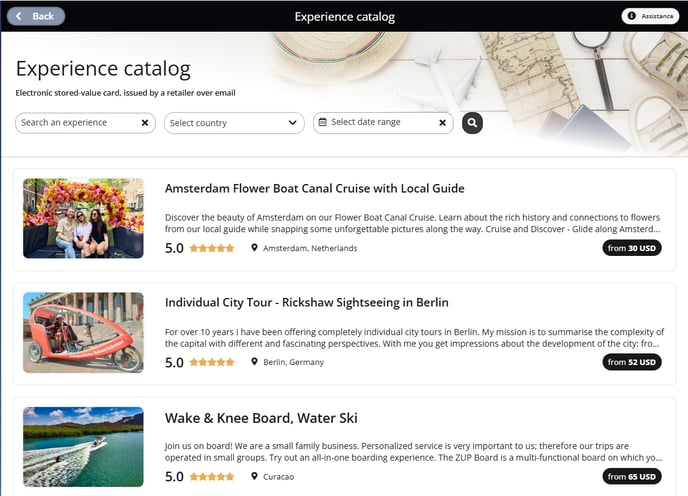Viewport: 688px width, 496px height.
Task: Clear the experience search field
Action: pyautogui.click(x=145, y=123)
